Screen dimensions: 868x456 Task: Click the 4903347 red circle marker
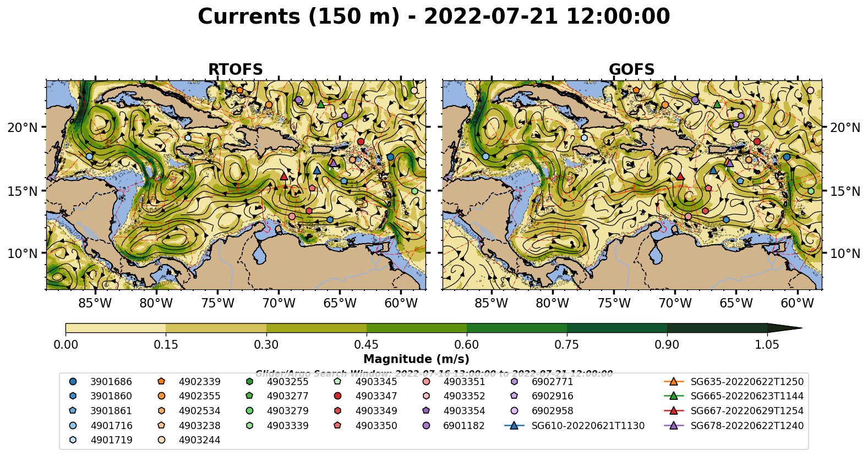click(x=337, y=396)
